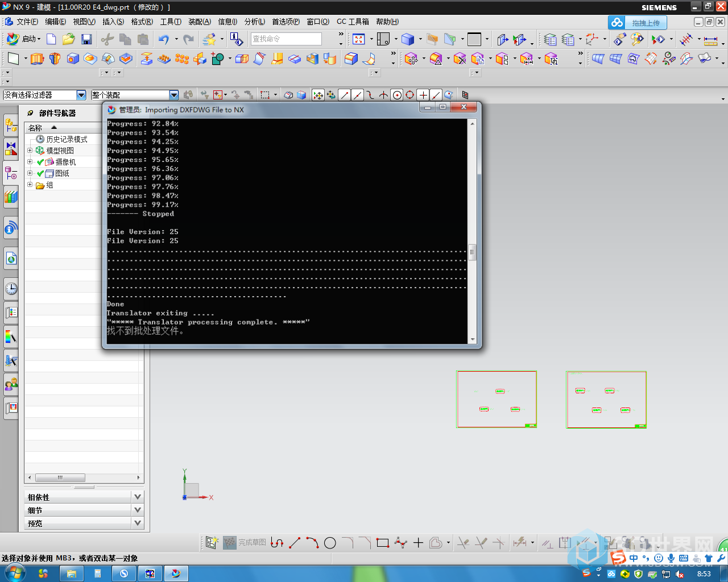Image resolution: width=728 pixels, height=582 pixels.
Task: Toggle the end point snap button
Action: pyautogui.click(x=344, y=95)
